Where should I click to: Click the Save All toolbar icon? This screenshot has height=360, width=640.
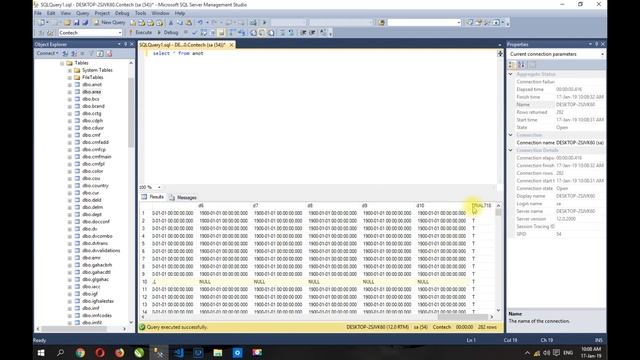click(85, 22)
